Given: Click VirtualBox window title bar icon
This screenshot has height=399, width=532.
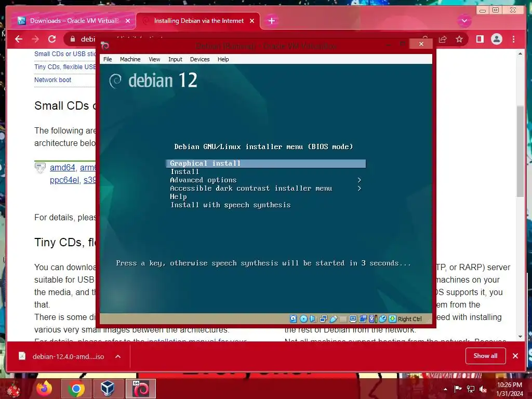Looking at the screenshot, I should (105, 46).
